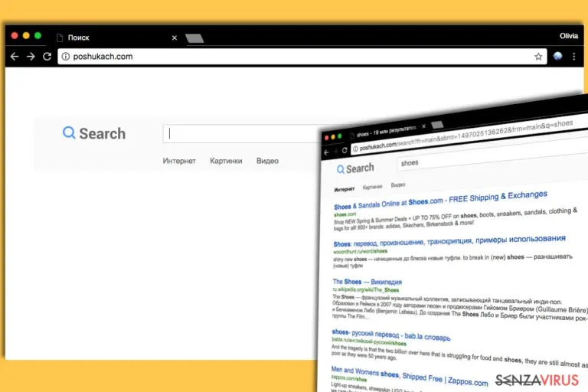Open a new tab next to Поиск
This screenshot has height=392, width=588.
click(194, 38)
